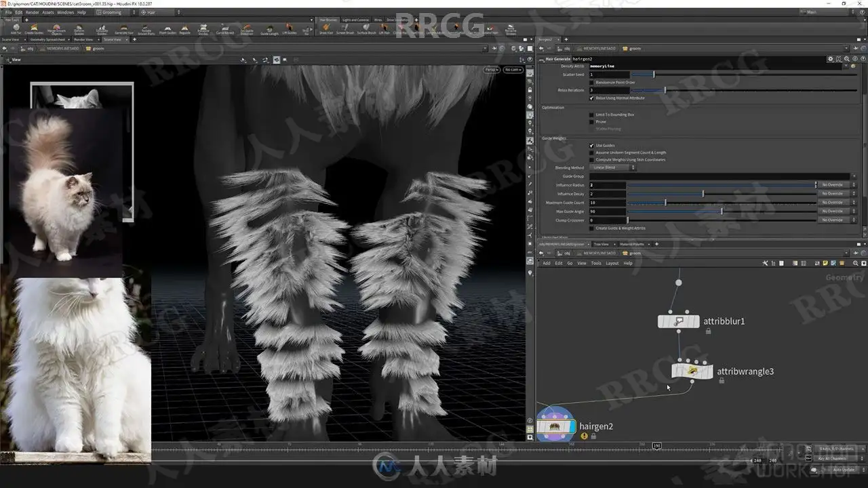Open the network editor Layout menu
Image resolution: width=868 pixels, height=488 pixels.
612,263
